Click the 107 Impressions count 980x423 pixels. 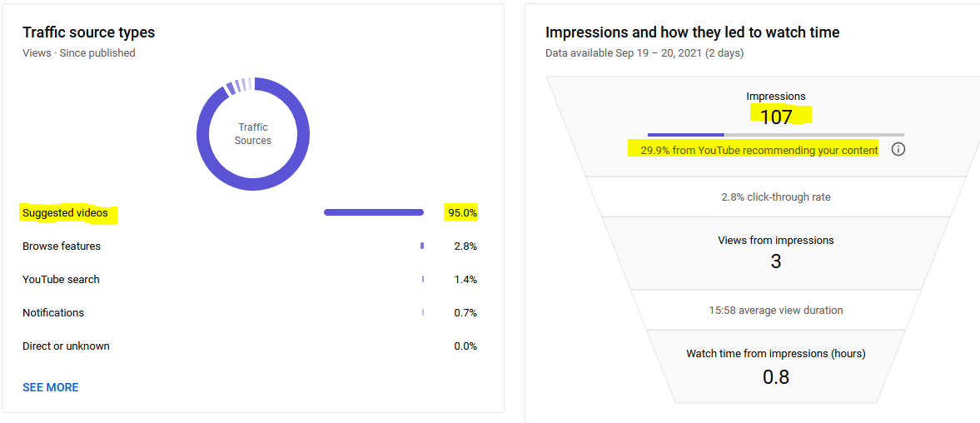(x=776, y=117)
